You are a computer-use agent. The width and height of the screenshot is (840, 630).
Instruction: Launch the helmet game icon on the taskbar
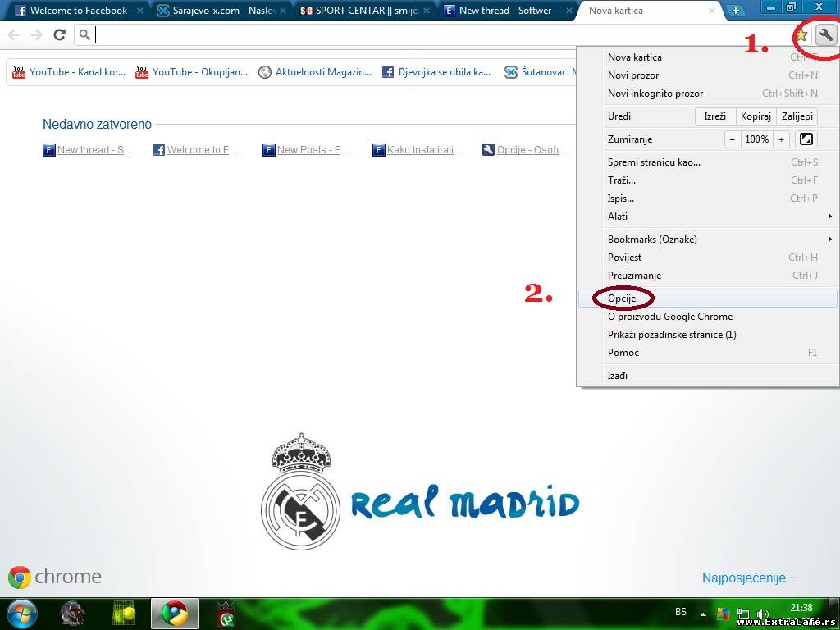coord(73,614)
